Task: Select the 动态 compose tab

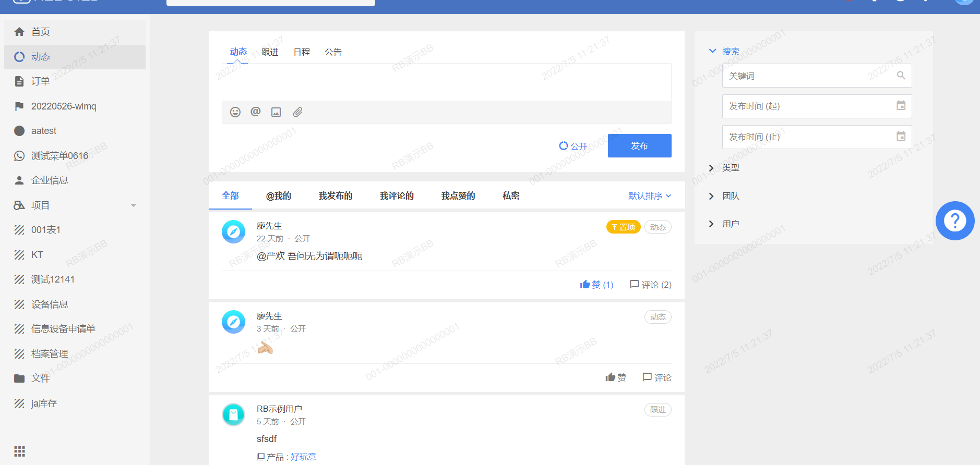Action: click(x=238, y=52)
